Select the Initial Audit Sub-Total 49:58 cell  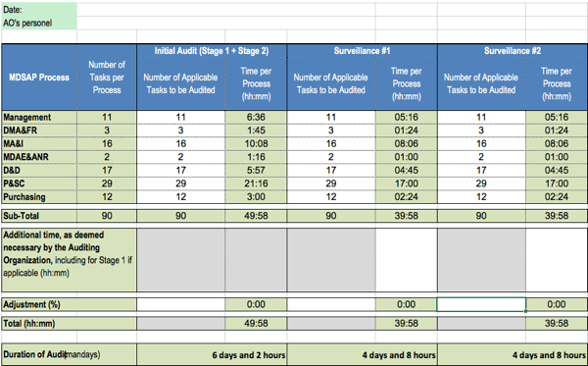point(256,216)
